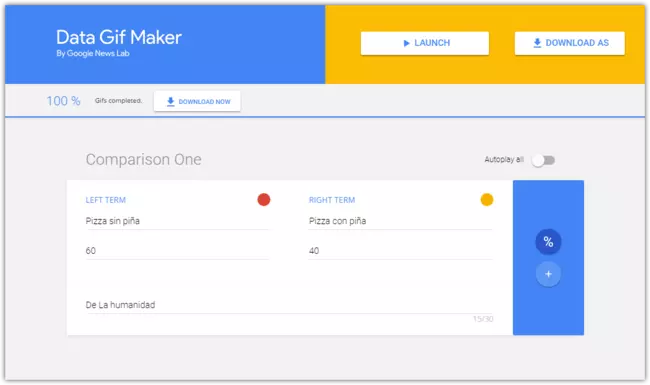Click the '100 %' progress text
This screenshot has height=385, width=650.
point(63,101)
